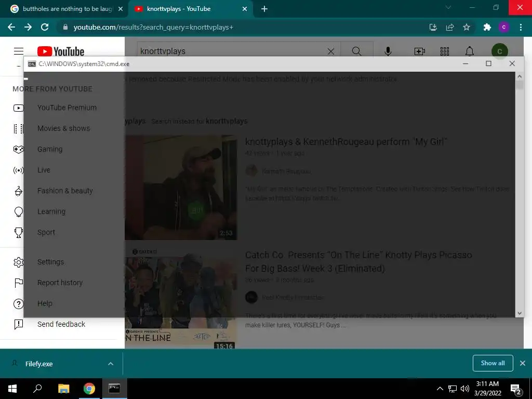Share this page using the share icon
532x399 pixels.
(x=450, y=27)
